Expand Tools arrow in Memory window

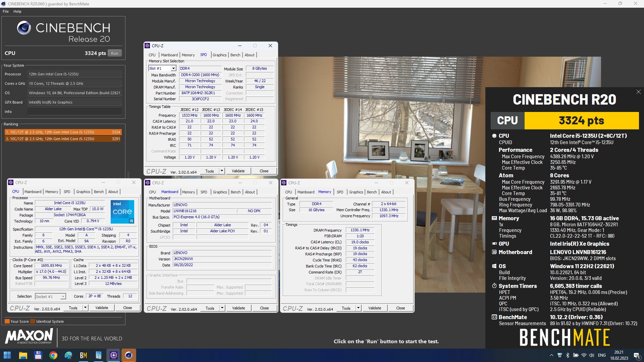click(358, 308)
